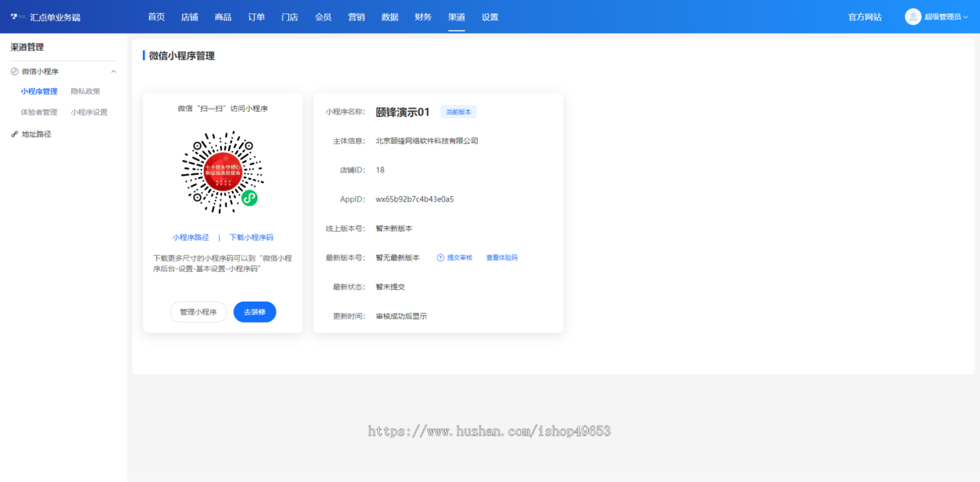Image resolution: width=980 pixels, height=482 pixels.
Task: Open the 商品 top menu
Action: click(223, 16)
